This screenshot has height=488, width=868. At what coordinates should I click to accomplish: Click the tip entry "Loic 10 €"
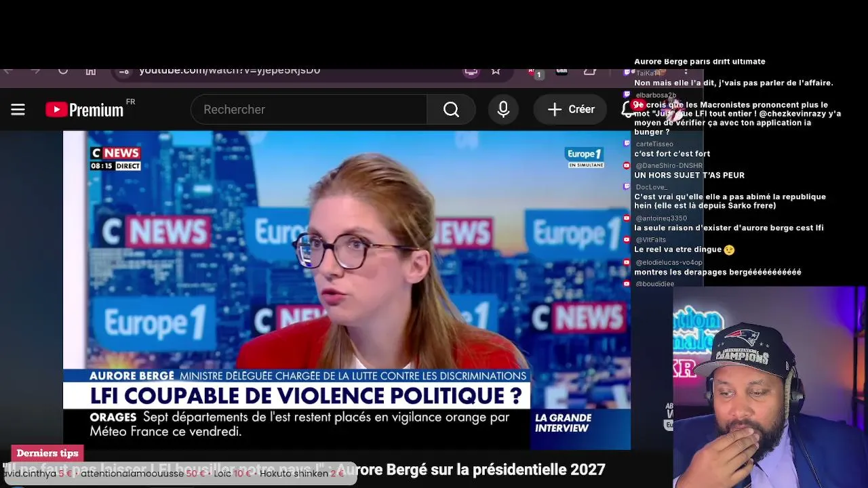pyautogui.click(x=232, y=474)
